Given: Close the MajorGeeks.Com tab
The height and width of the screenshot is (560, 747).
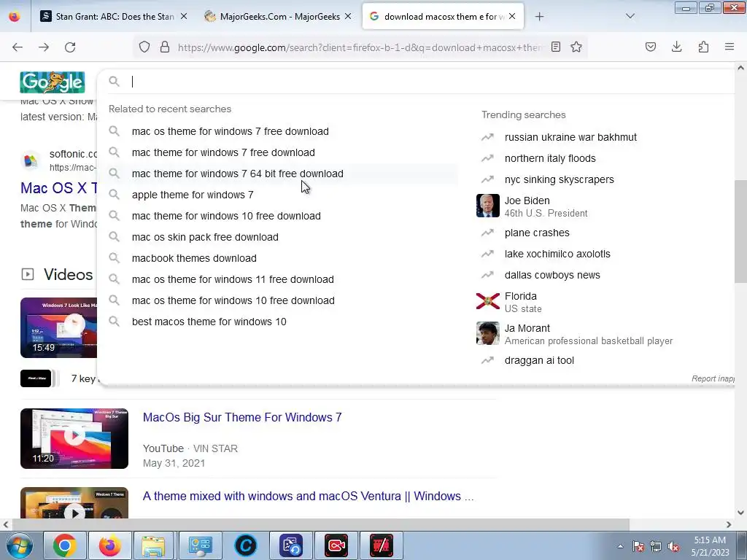Looking at the screenshot, I should point(348,16).
